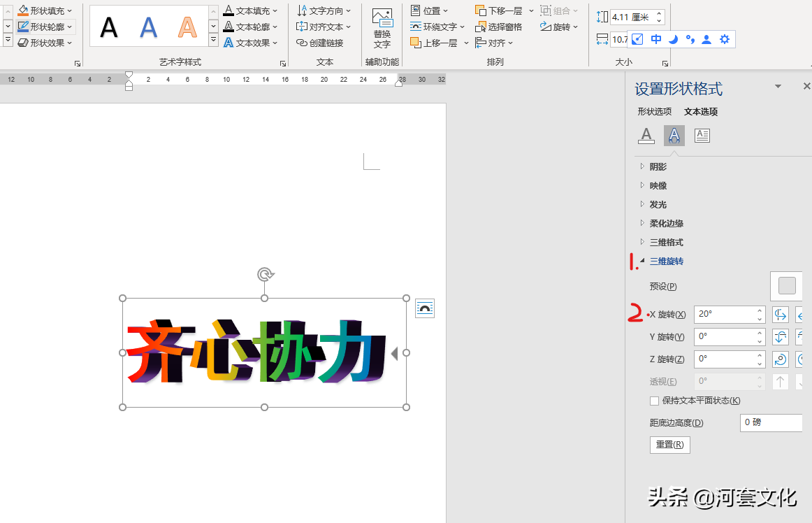Select the orange WordArt style A
This screenshot has width=812, height=523.
pyautogui.click(x=187, y=27)
